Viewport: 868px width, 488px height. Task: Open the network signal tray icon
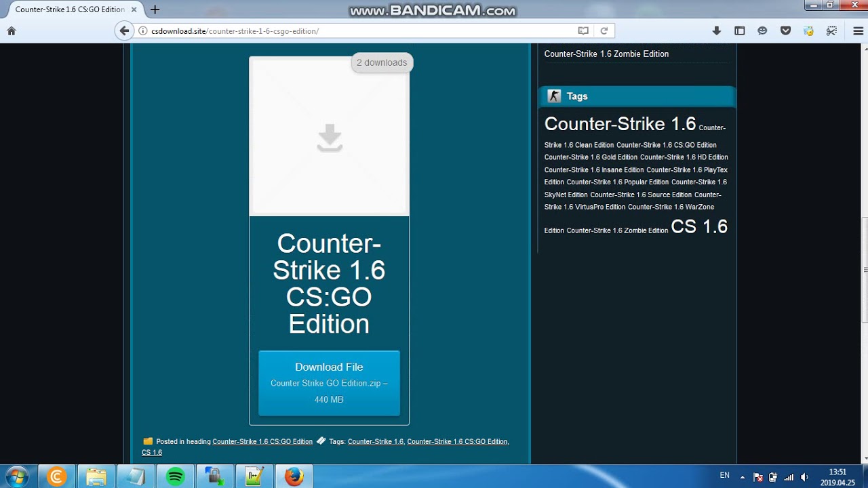click(789, 476)
